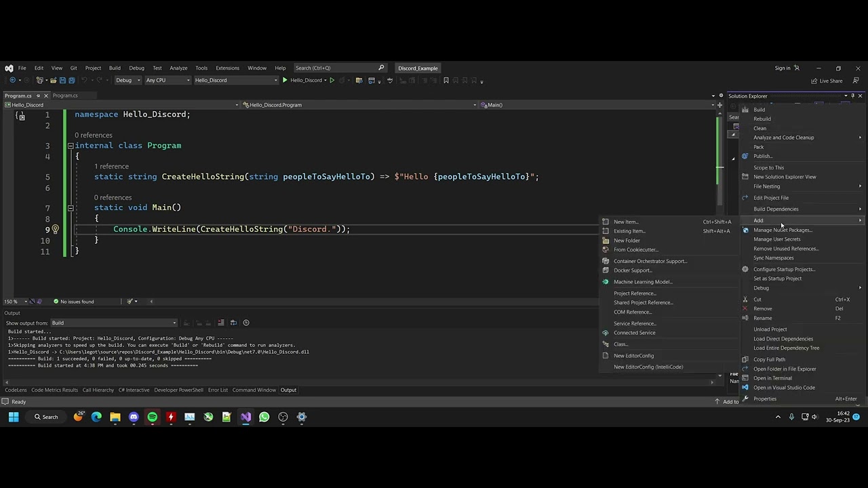Select Class... in the Add submenu

coord(668,344)
